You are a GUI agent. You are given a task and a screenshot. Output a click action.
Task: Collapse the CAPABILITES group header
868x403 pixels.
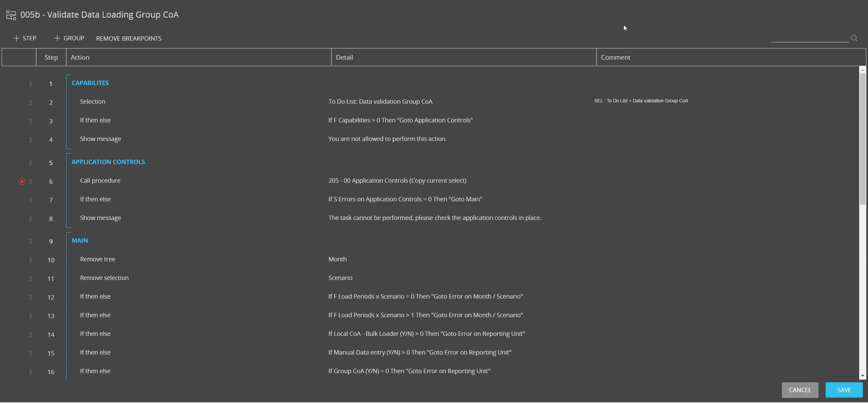pos(90,83)
